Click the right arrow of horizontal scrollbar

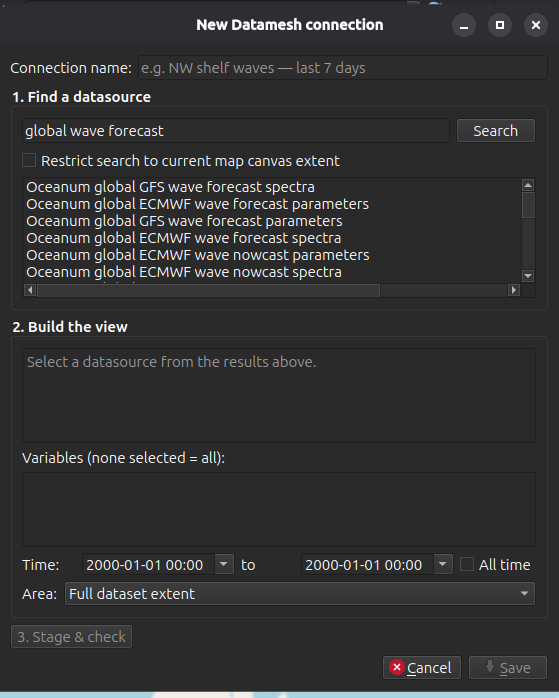coord(514,290)
